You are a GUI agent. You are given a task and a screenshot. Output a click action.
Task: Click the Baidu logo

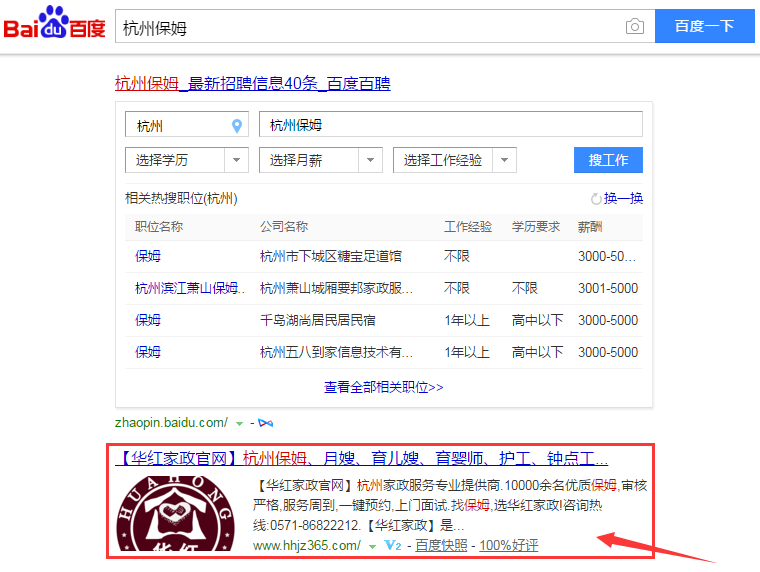54,23
